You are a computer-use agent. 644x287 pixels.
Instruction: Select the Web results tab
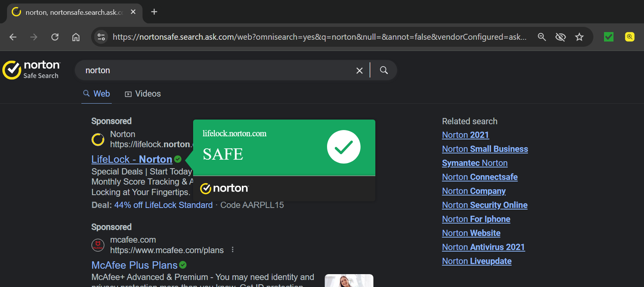(97, 94)
